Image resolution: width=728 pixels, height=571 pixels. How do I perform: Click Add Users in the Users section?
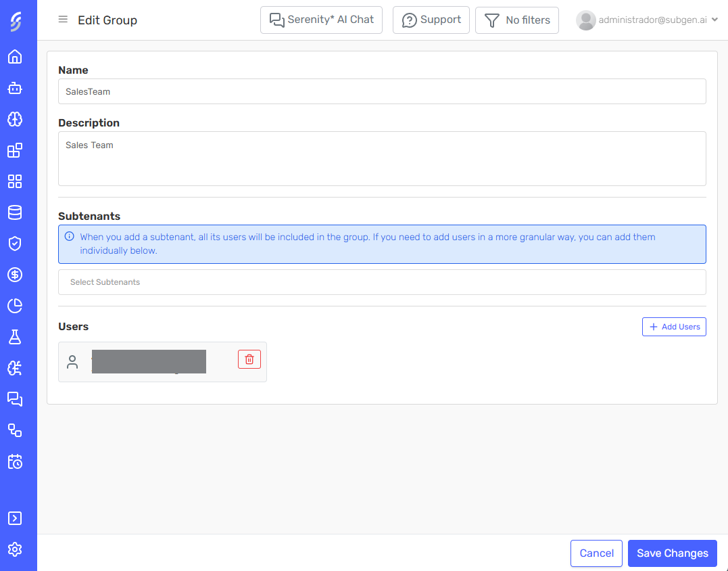coord(674,326)
